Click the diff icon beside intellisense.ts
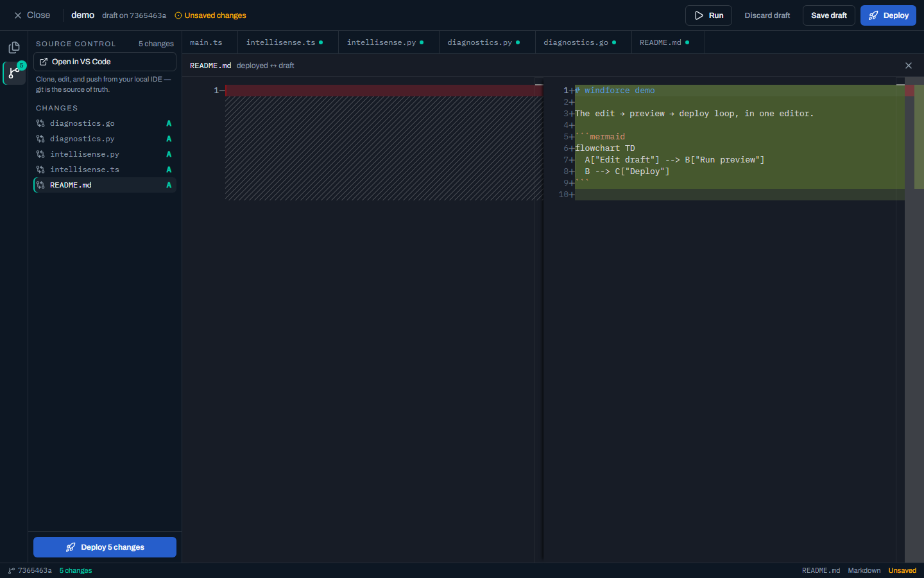The image size is (924, 578). (x=40, y=170)
